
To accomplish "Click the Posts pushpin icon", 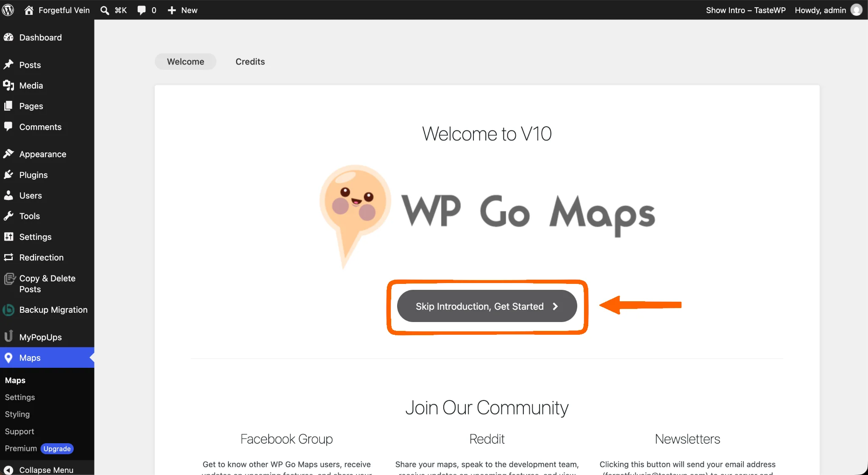I will click(8, 65).
